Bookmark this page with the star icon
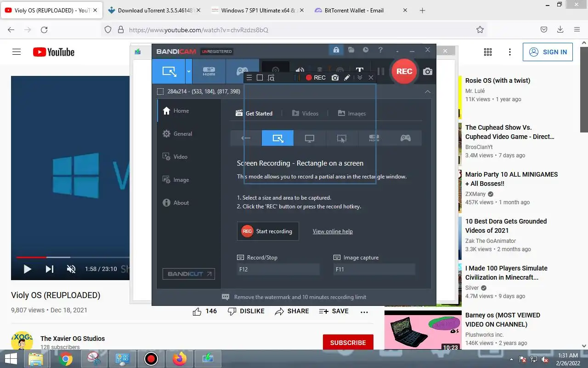The image size is (588, 368). pos(480,29)
